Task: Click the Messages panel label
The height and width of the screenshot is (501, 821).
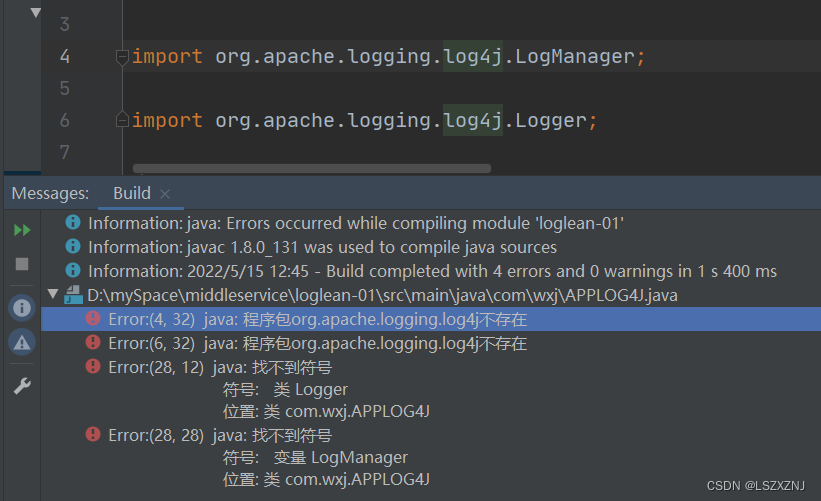Action: (50, 193)
